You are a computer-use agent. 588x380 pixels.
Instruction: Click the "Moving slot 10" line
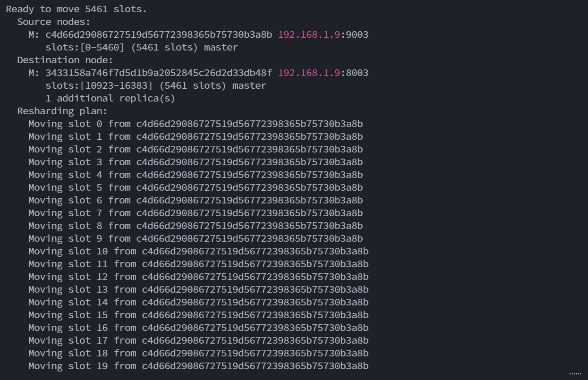coord(198,251)
